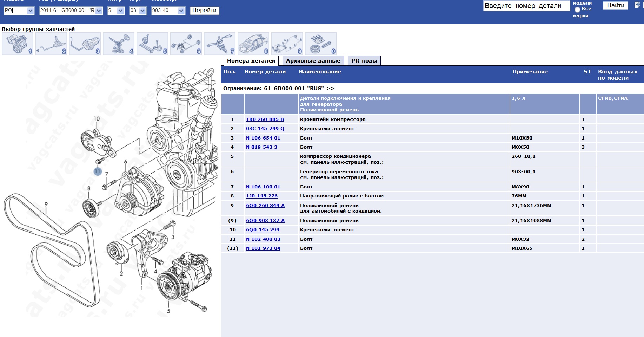Click the reference "260-10,1"
Image resolution: width=644 pixels, height=337 pixels.
tap(524, 156)
